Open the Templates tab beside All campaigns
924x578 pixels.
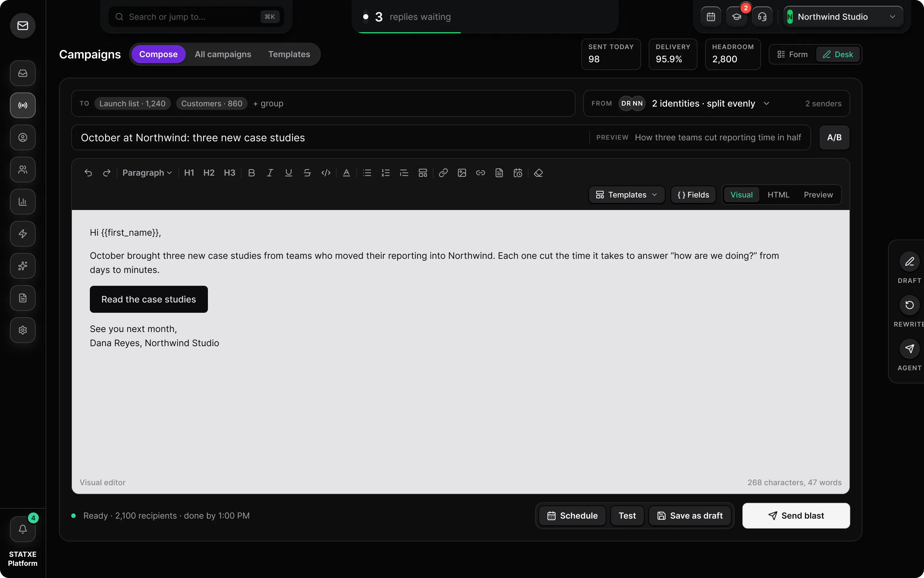(x=289, y=54)
